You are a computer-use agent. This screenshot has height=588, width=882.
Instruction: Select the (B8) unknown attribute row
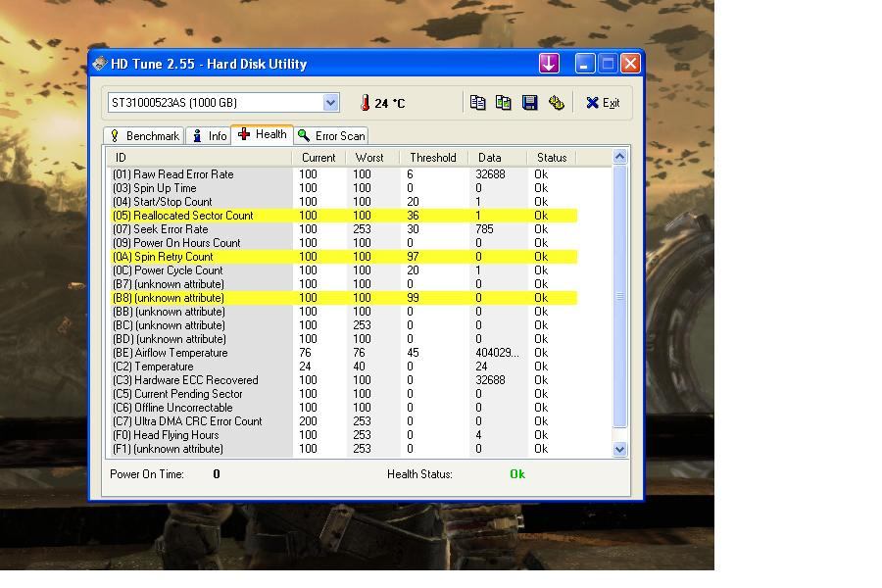[x=343, y=298]
